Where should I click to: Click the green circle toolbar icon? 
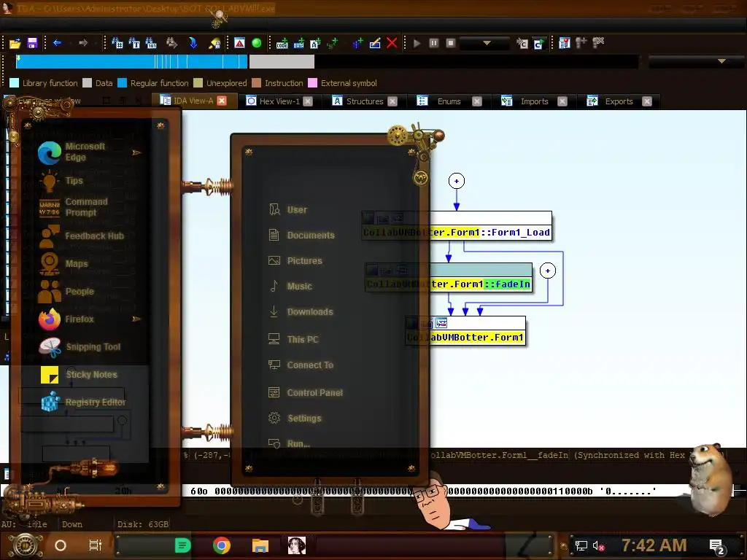pyautogui.click(x=256, y=43)
